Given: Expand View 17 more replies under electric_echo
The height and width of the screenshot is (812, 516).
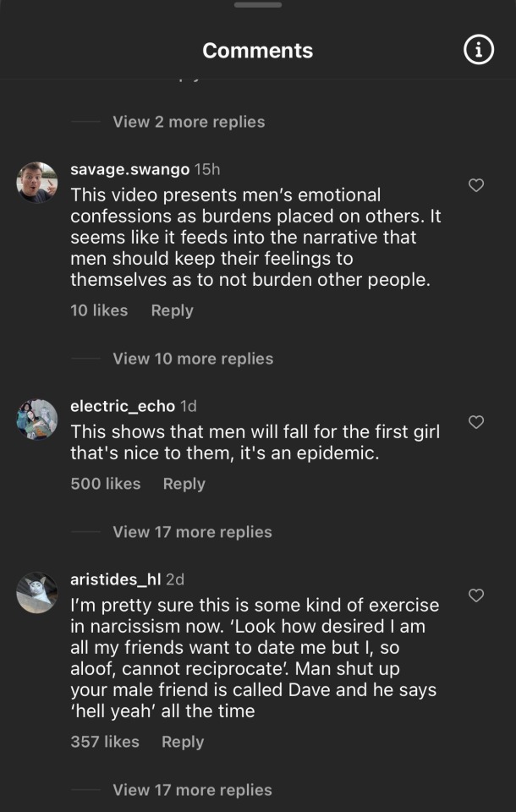Looking at the screenshot, I should click(192, 532).
